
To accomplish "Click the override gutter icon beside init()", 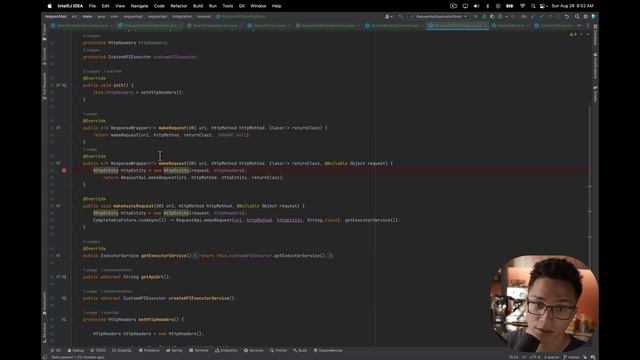I will click(x=61, y=85).
